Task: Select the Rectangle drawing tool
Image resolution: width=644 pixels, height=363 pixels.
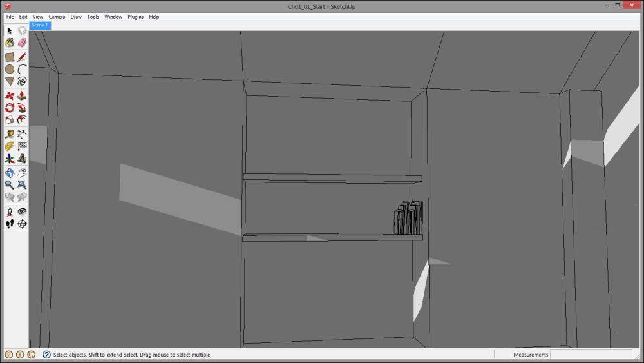Action: [10, 57]
